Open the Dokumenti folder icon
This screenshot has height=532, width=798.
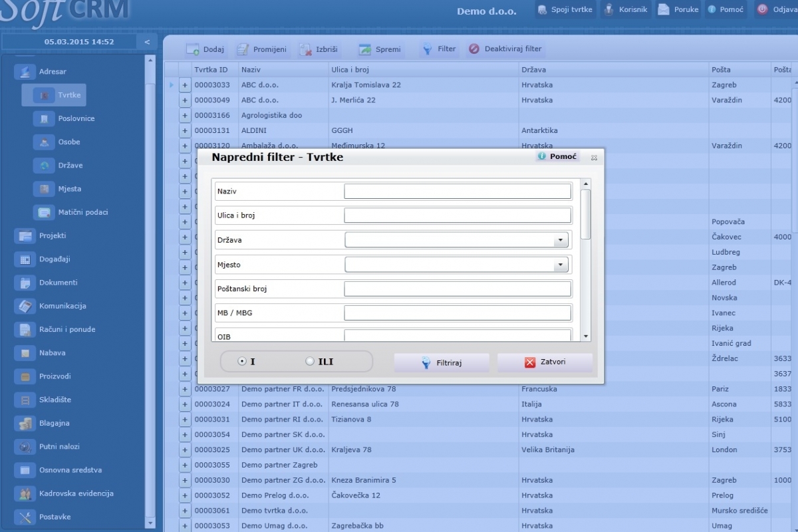[25, 283]
